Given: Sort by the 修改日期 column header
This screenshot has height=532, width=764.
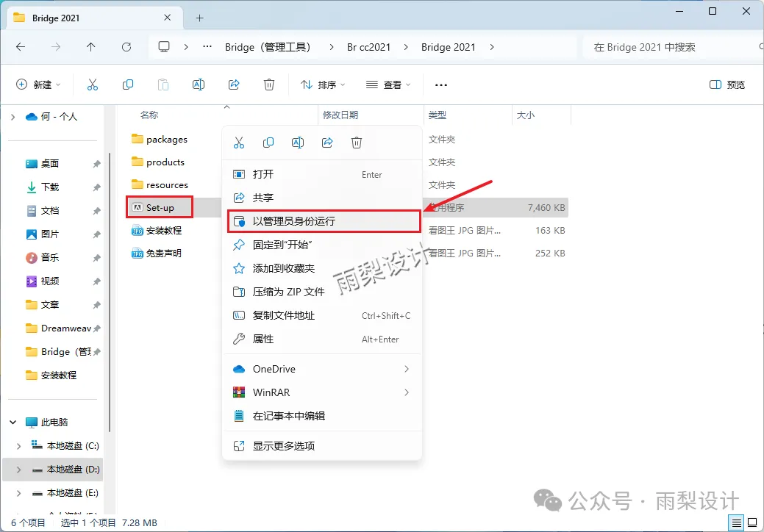Looking at the screenshot, I should [x=340, y=115].
